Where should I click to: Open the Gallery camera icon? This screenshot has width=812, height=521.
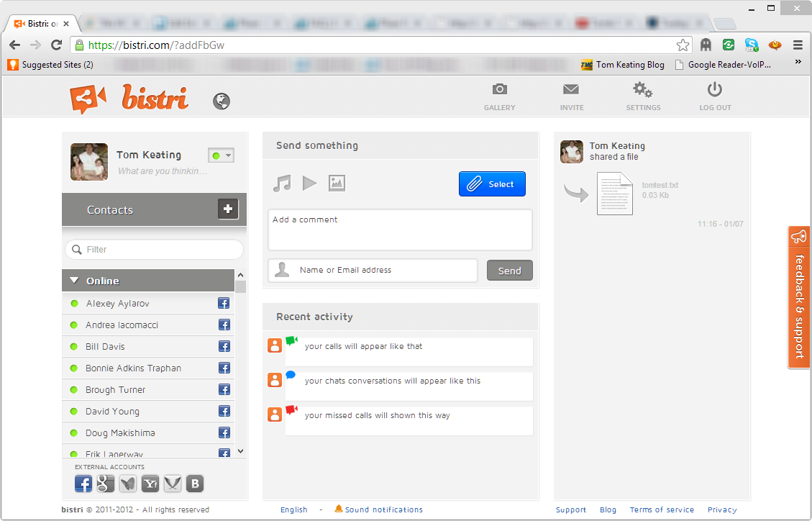tap(499, 90)
